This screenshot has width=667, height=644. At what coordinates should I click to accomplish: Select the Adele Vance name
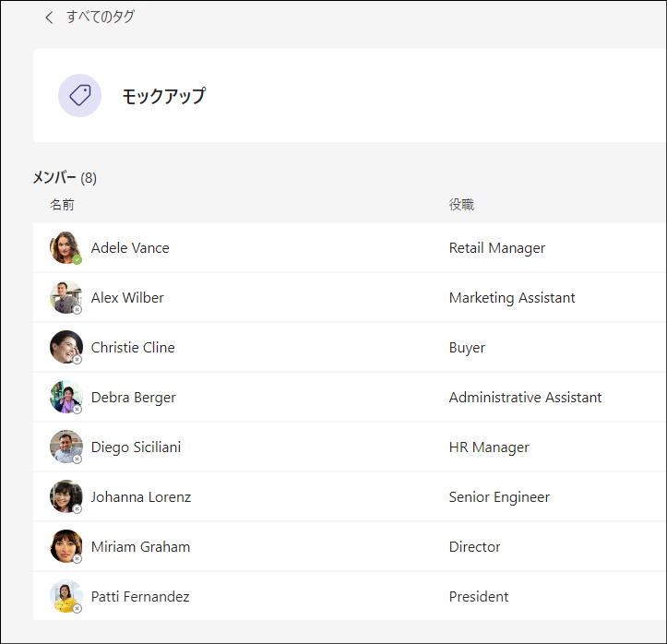(130, 248)
